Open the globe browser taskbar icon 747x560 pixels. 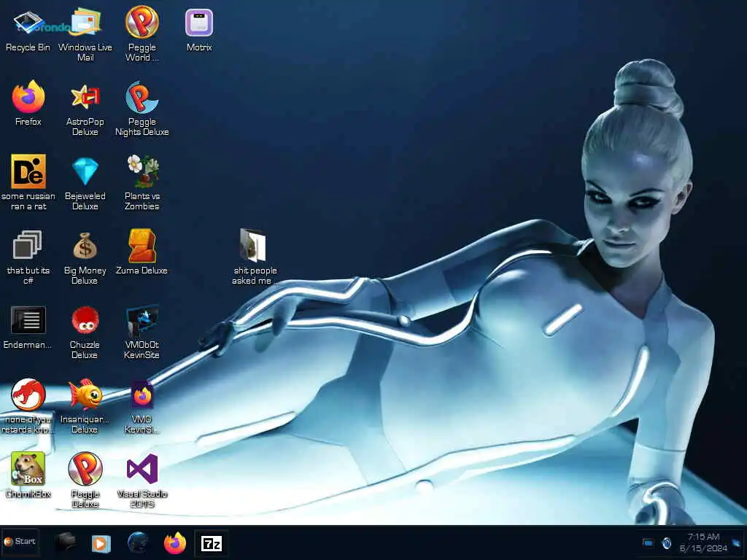pos(138,542)
